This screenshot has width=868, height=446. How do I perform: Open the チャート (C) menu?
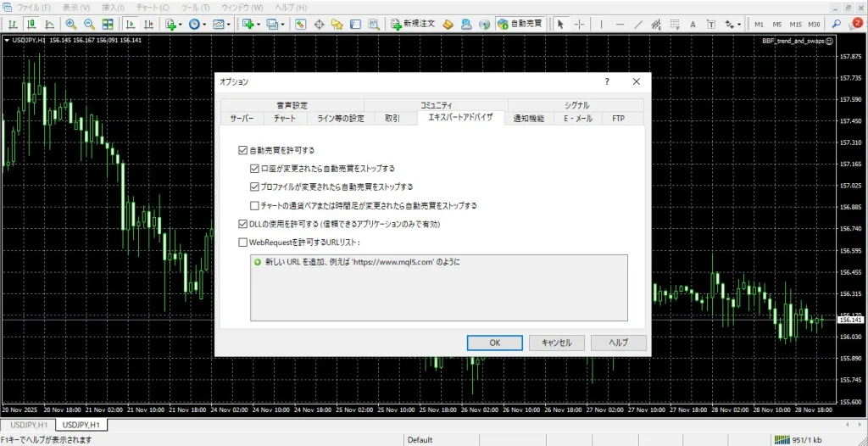pos(153,8)
